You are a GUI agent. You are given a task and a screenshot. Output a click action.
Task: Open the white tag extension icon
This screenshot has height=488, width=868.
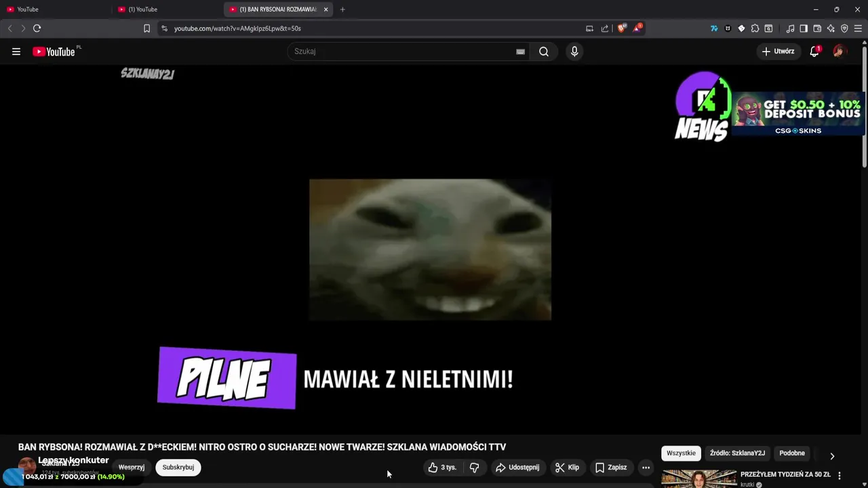(x=741, y=28)
